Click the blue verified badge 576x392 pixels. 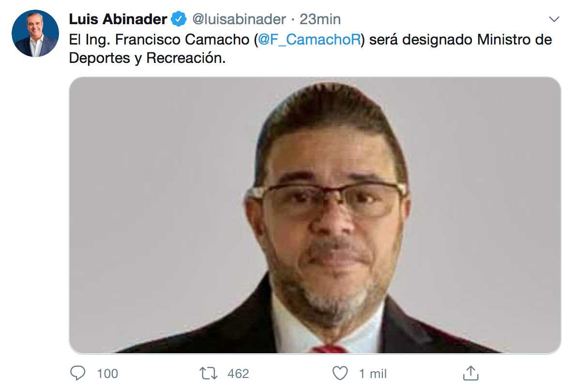click(x=179, y=19)
